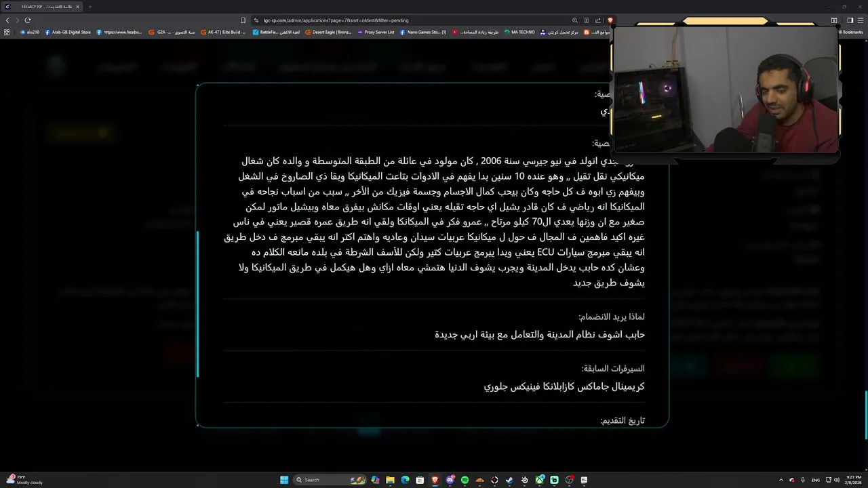The width and height of the screenshot is (868, 488).
Task: Open Microsoft Store from the taskbar
Action: 420,480
